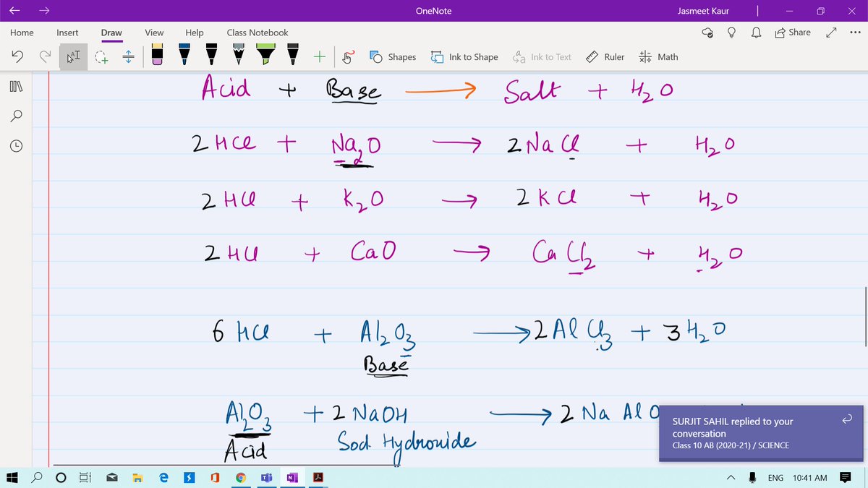868x488 pixels.
Task: Show the Ruler
Action: click(x=605, y=56)
